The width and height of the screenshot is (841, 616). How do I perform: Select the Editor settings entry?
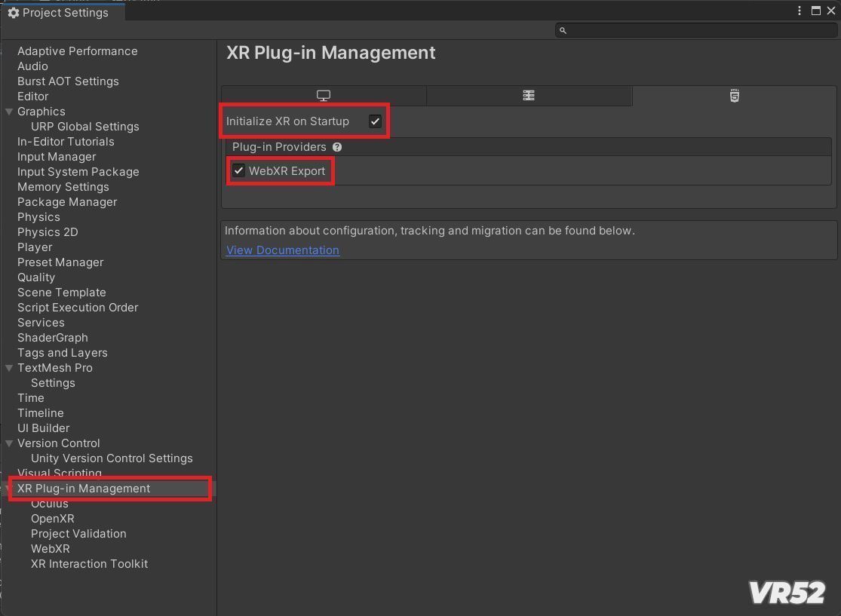click(32, 97)
